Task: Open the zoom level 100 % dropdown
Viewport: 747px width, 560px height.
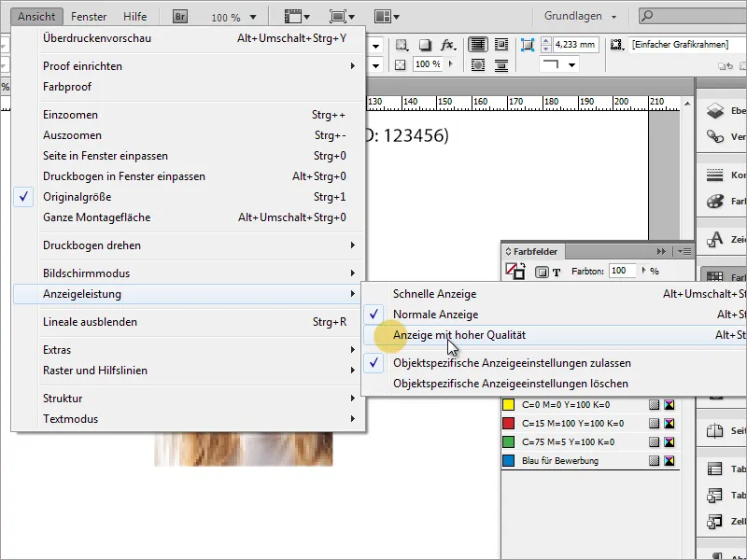Action: pos(253,18)
